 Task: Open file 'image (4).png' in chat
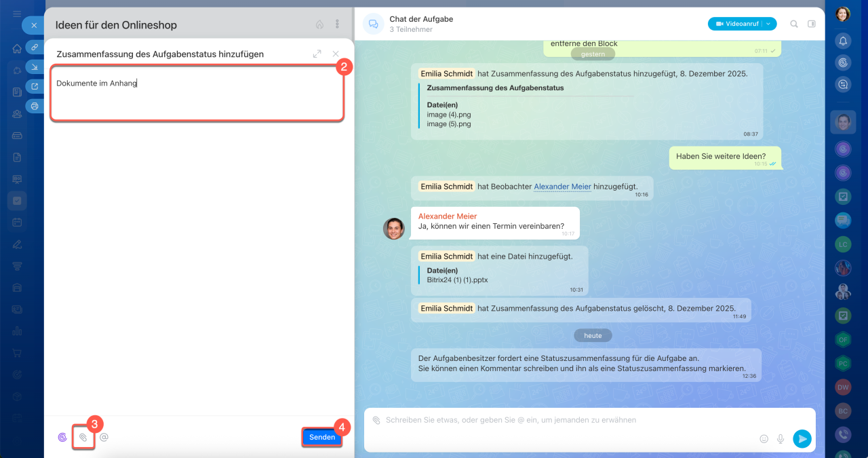point(449,115)
